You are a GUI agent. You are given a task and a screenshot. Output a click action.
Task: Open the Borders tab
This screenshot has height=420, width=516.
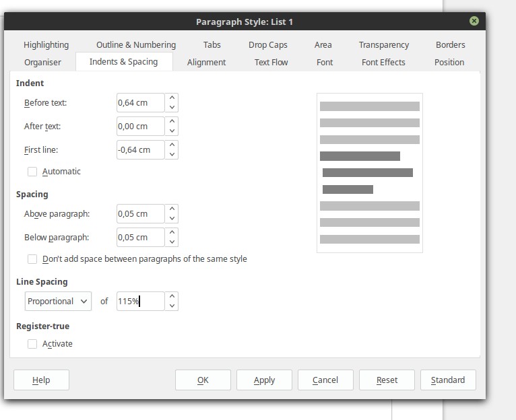pos(450,44)
